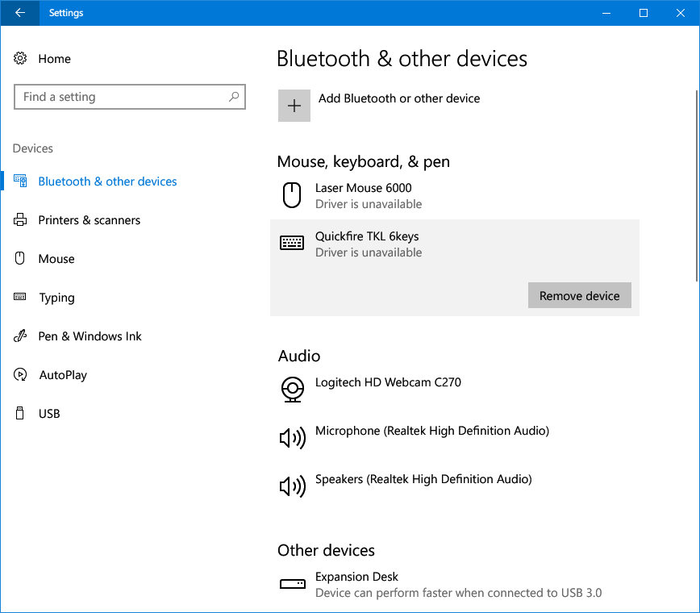This screenshot has width=700, height=613.
Task: Open the Home settings page
Action: coord(55,59)
